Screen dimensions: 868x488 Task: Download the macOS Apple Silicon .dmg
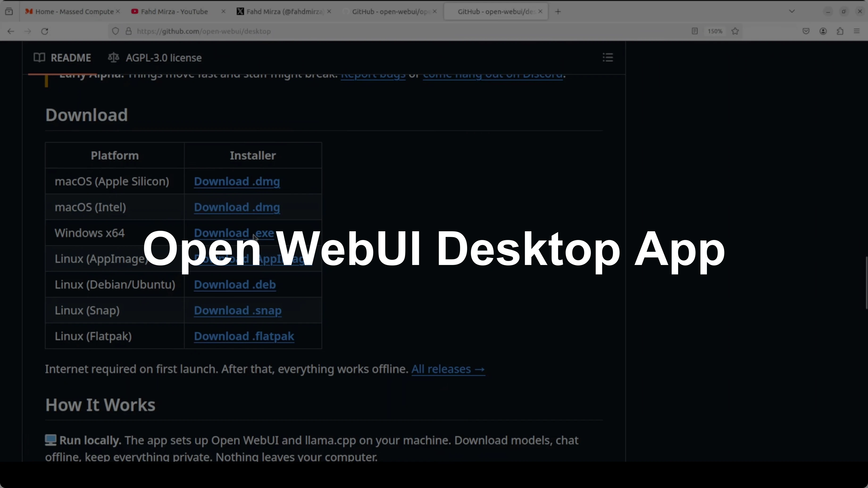[x=237, y=181]
